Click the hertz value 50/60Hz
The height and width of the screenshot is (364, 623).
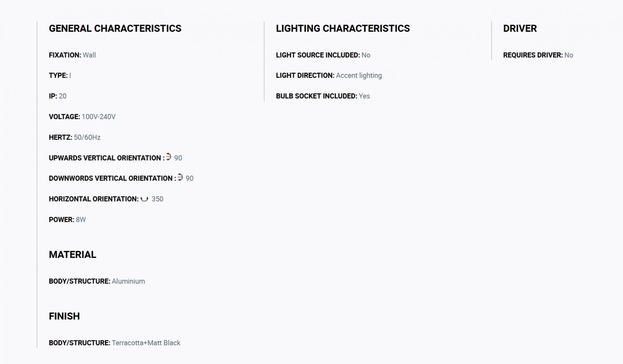pyautogui.click(x=87, y=138)
